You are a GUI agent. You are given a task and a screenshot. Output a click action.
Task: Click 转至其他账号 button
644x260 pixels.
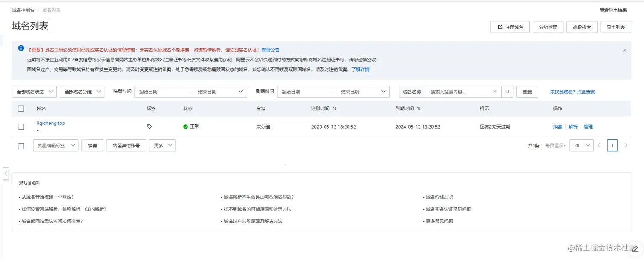pos(126,146)
